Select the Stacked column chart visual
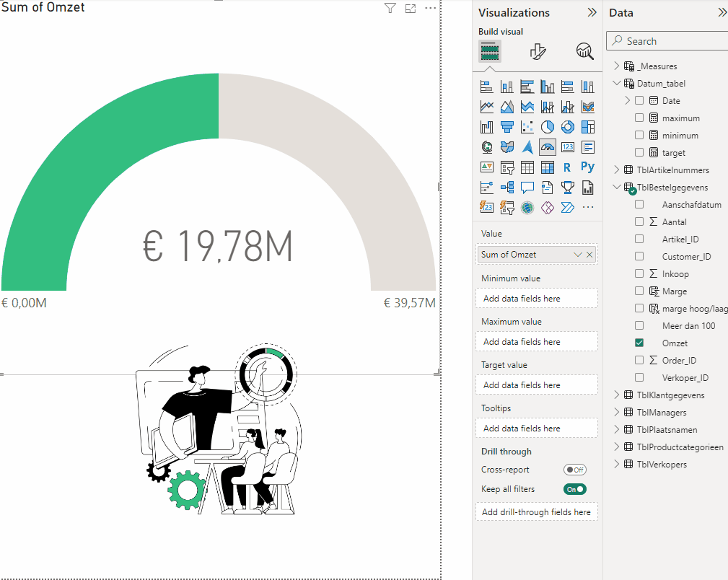The width and height of the screenshot is (728, 580). 507,87
